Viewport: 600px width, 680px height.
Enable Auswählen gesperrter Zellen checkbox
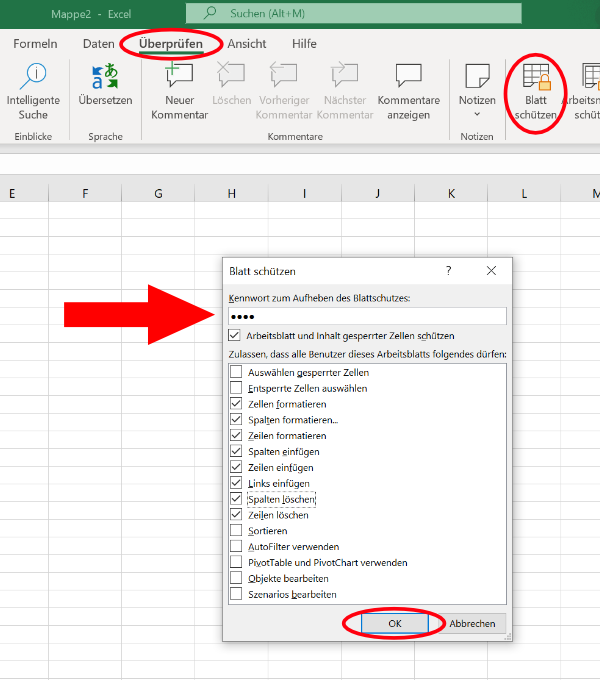[x=236, y=372]
